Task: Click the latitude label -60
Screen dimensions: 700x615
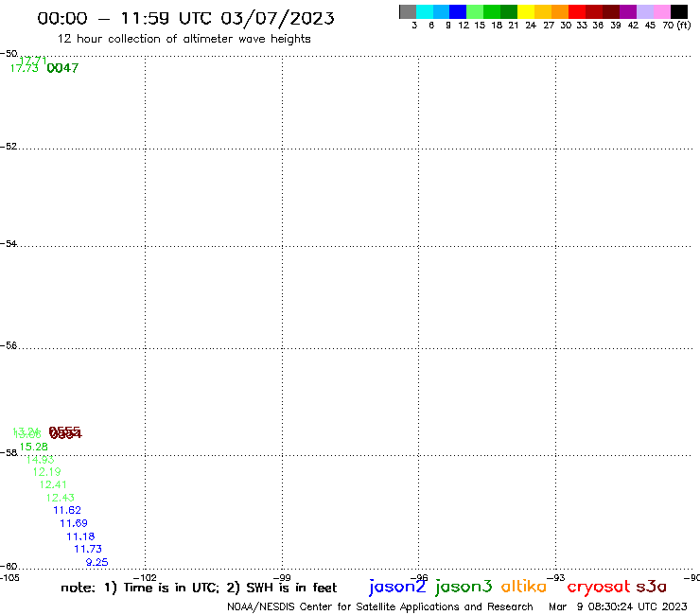Action: coord(9,567)
